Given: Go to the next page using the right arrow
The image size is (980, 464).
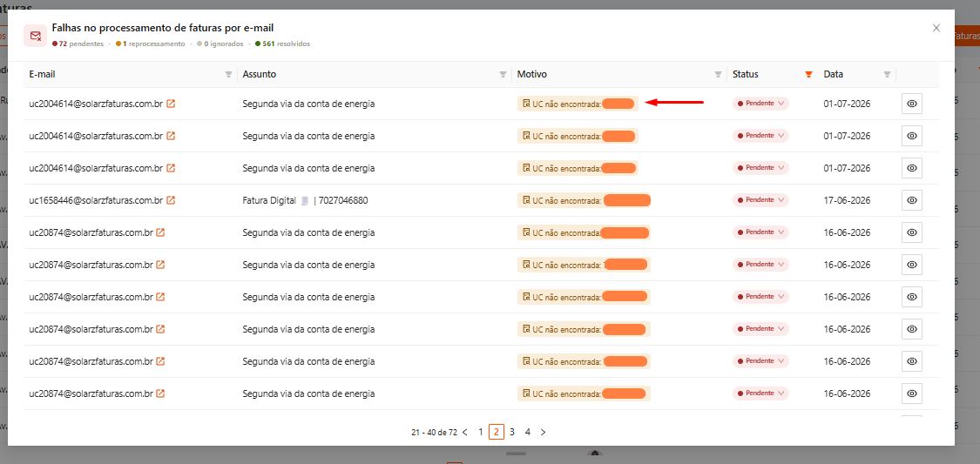Looking at the screenshot, I should [543, 432].
